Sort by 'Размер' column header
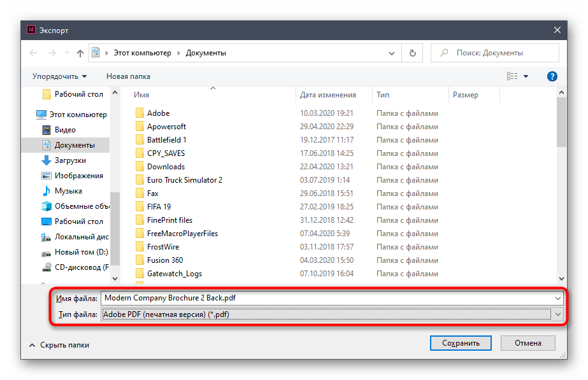This screenshot has height=380, width=588. click(466, 95)
